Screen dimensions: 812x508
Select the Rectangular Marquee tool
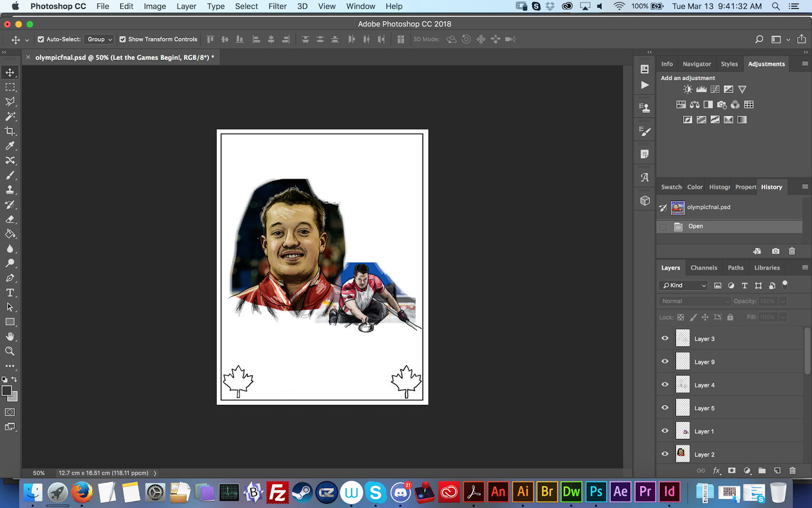pyautogui.click(x=10, y=87)
